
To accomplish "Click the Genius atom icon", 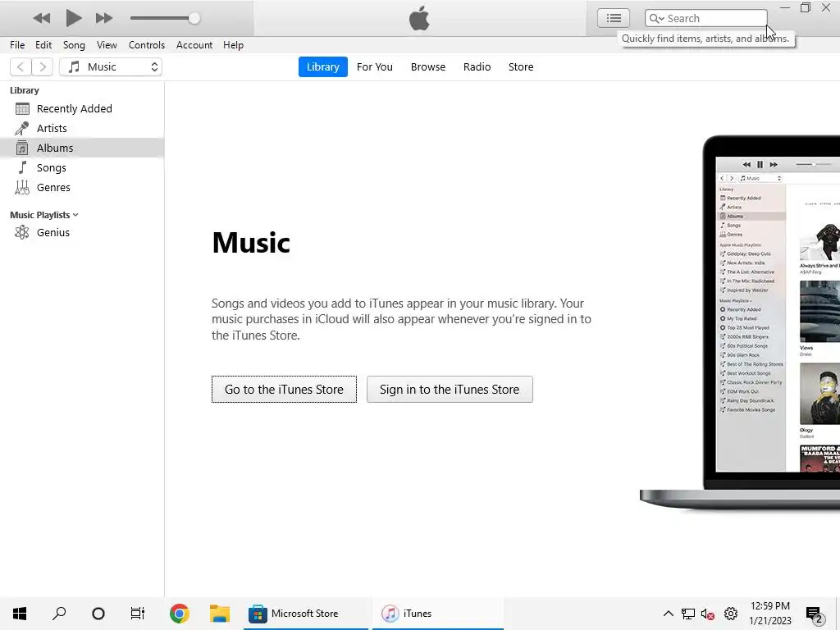I will (22, 232).
